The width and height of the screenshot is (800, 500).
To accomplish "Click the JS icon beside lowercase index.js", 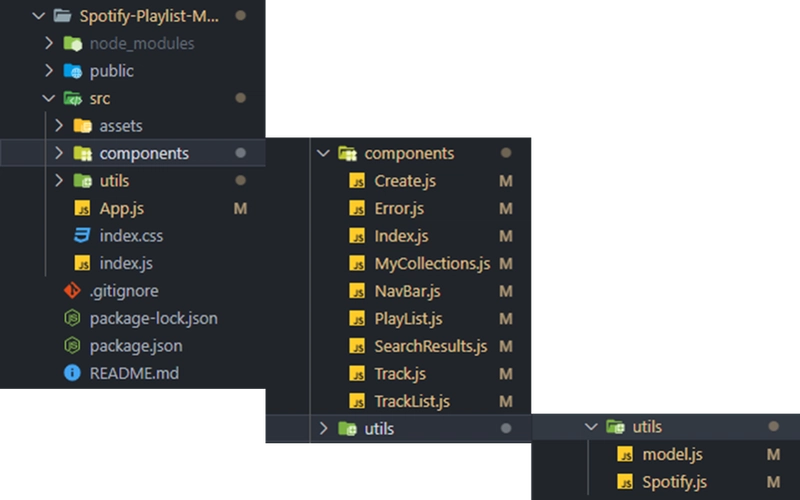I will tap(82, 263).
